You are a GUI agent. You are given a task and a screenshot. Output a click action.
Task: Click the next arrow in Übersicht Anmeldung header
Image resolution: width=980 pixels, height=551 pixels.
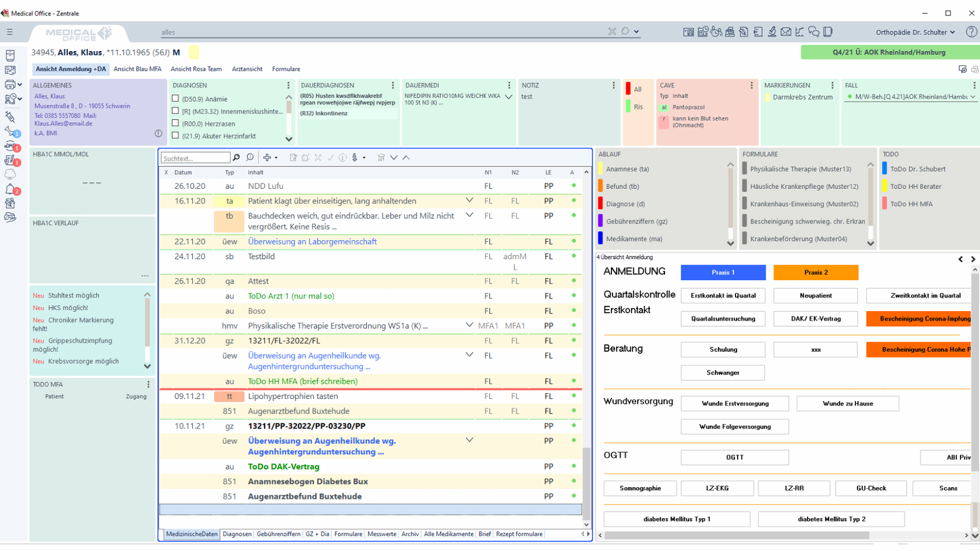tap(973, 259)
